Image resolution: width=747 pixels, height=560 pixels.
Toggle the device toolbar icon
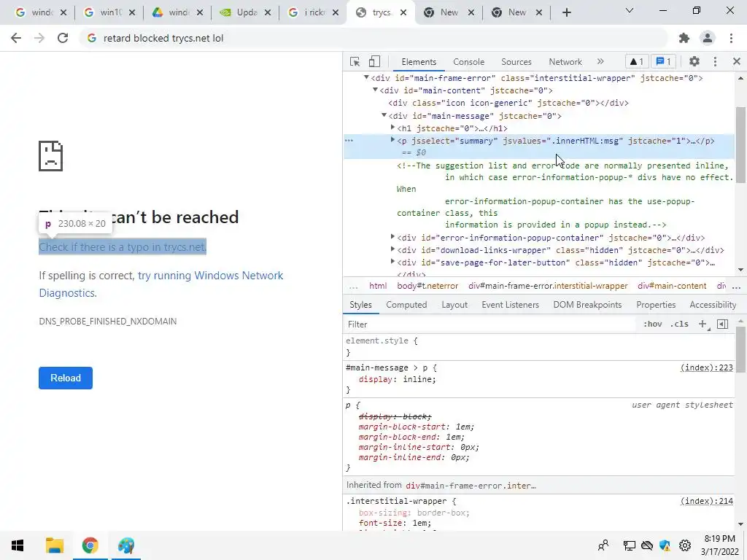(x=374, y=61)
